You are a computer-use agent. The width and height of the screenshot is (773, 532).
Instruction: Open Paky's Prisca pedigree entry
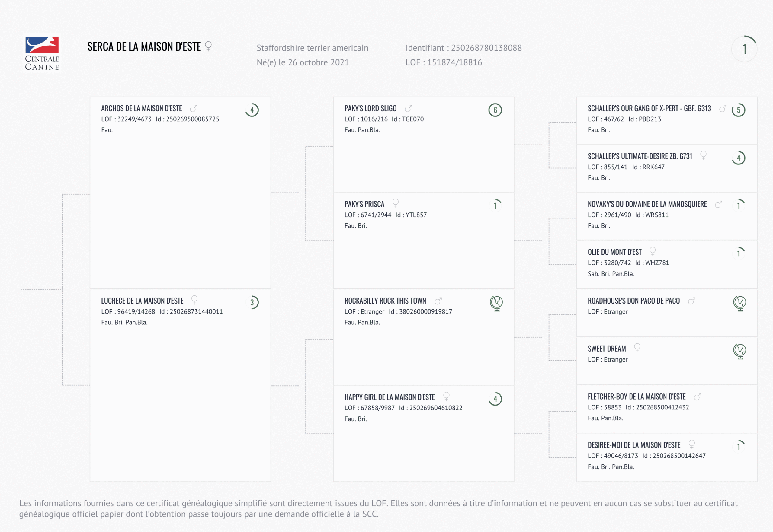[x=364, y=204]
